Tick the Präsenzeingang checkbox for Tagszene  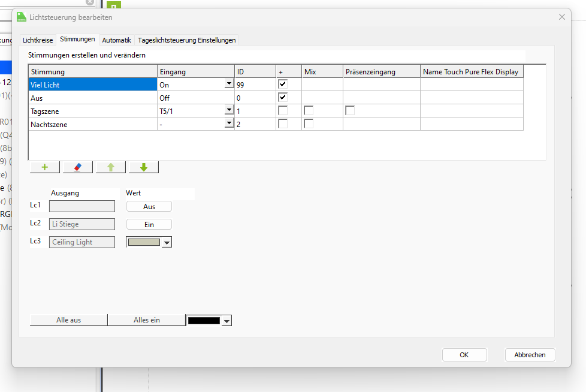point(350,111)
